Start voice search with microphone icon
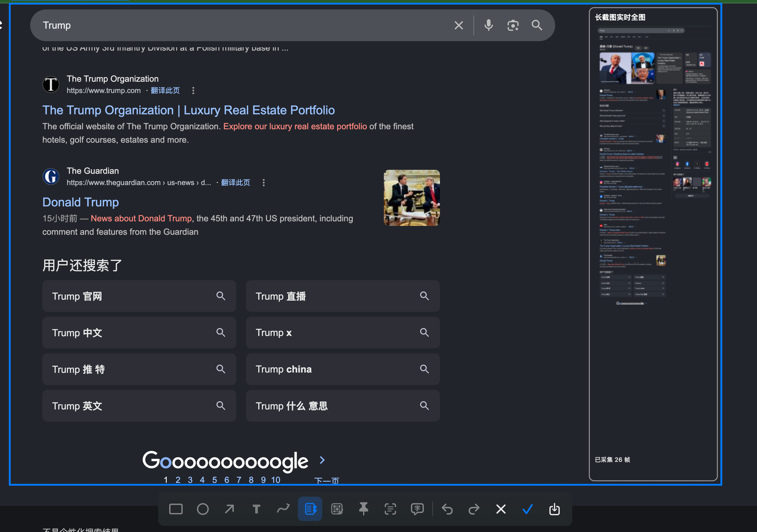757x532 pixels. coord(489,25)
